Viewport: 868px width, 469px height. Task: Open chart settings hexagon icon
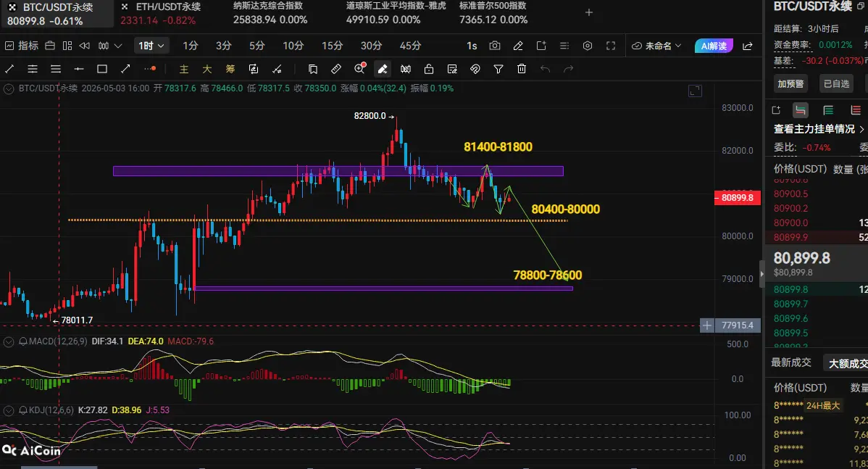[588, 46]
